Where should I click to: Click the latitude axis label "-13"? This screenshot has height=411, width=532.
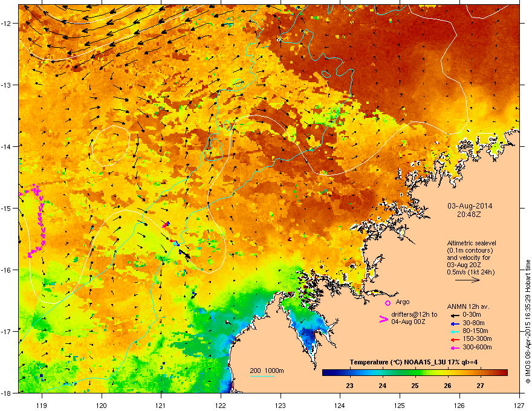point(7,85)
